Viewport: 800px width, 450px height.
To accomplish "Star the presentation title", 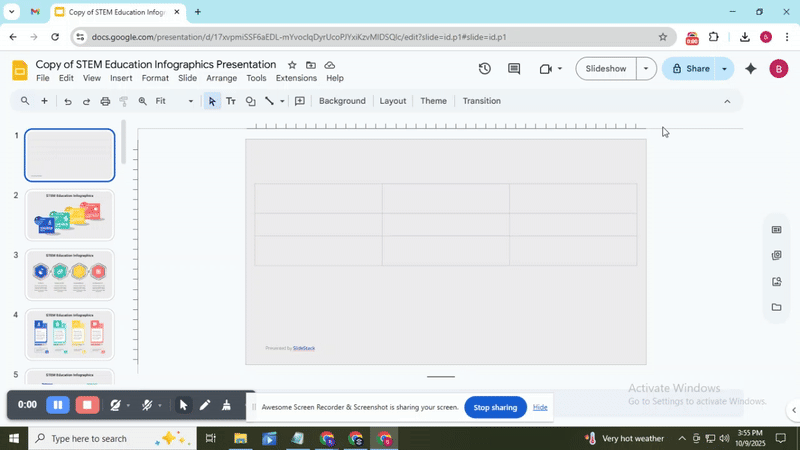I will (292, 65).
